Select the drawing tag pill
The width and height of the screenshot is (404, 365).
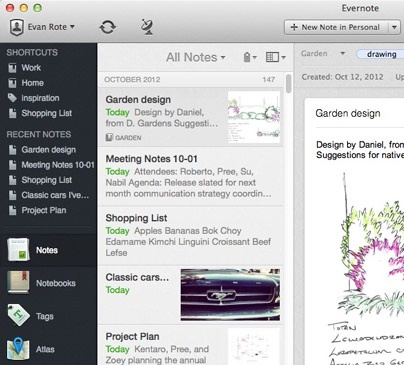pyautogui.click(x=381, y=54)
